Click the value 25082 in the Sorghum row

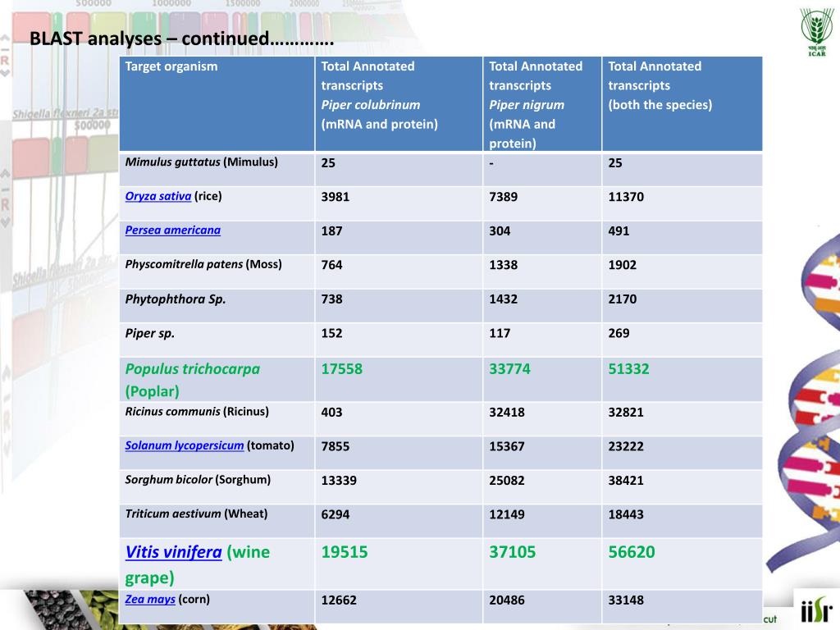click(x=507, y=481)
